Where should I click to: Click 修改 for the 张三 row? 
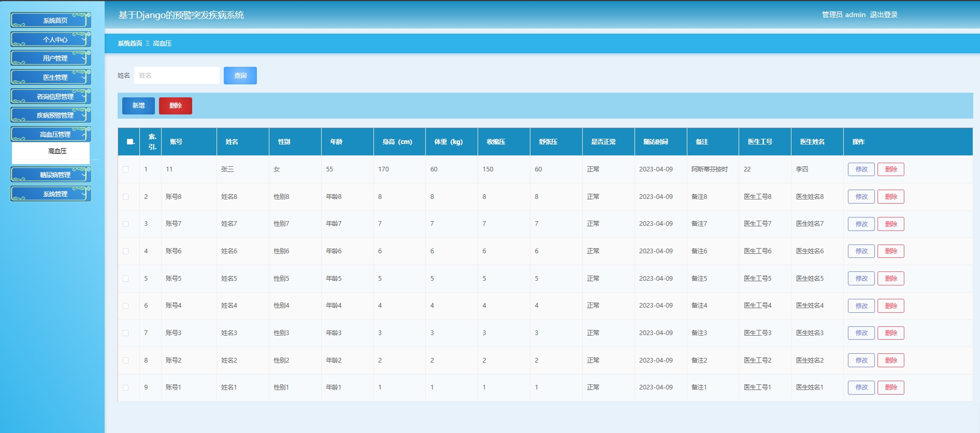coord(861,169)
